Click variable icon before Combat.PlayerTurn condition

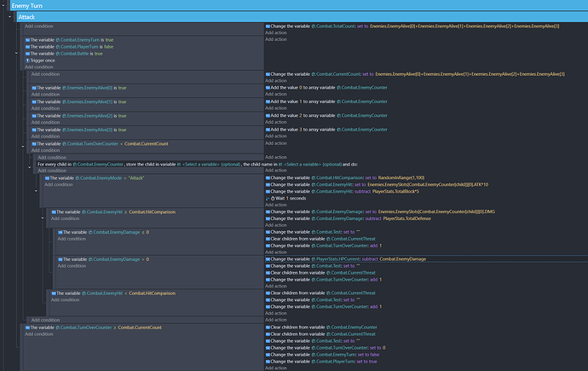27,47
